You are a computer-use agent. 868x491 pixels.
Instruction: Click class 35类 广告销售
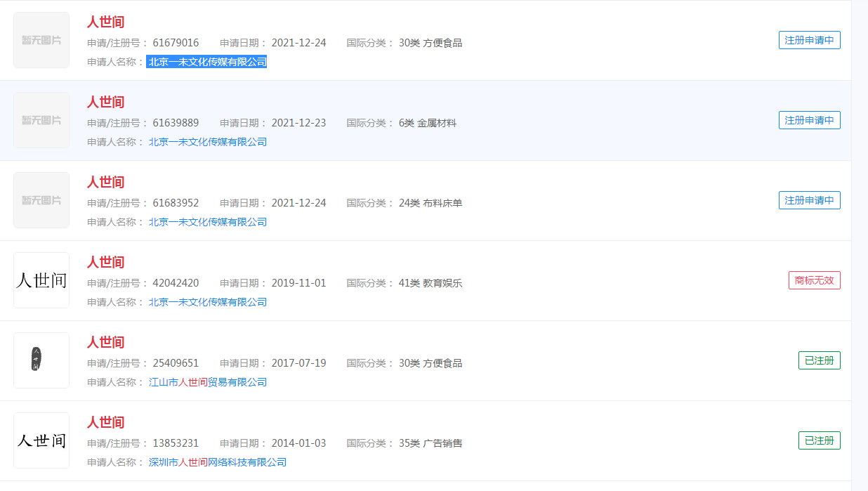tap(430, 443)
